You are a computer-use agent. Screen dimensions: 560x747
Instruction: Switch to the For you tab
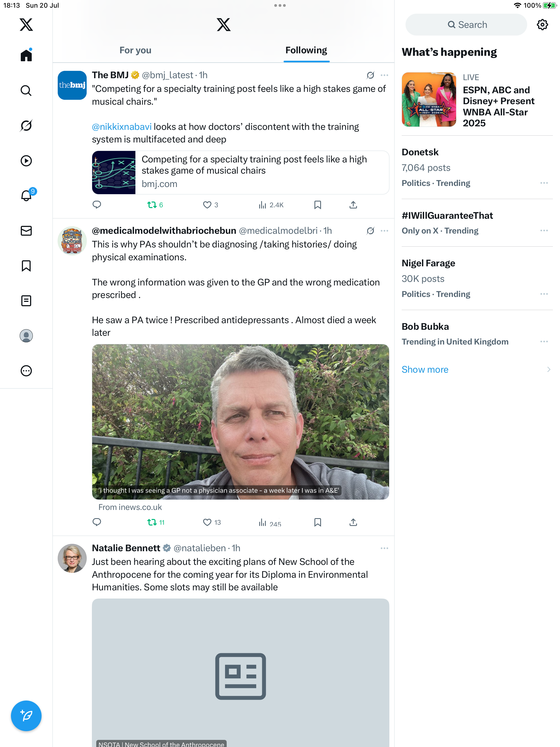[x=135, y=50]
